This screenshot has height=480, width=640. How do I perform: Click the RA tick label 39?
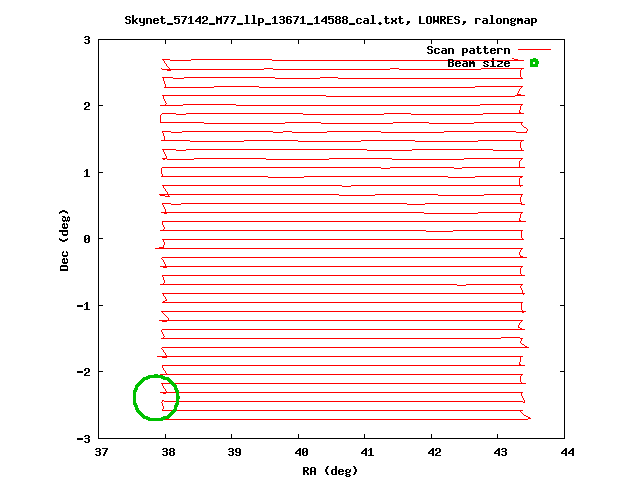tap(234, 452)
